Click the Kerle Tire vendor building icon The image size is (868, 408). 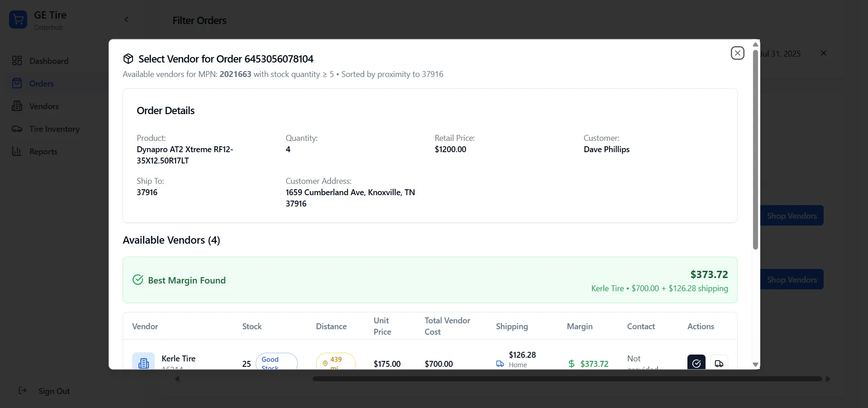point(143,361)
